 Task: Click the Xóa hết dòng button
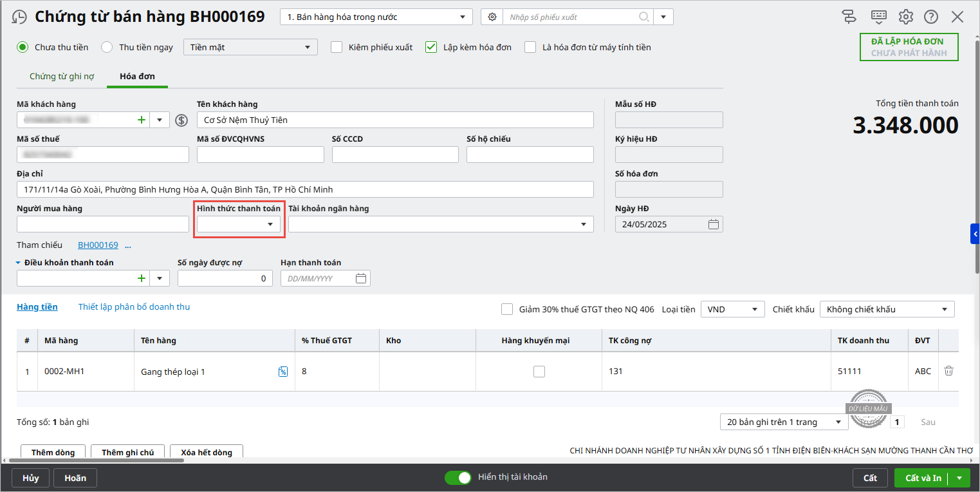206,453
